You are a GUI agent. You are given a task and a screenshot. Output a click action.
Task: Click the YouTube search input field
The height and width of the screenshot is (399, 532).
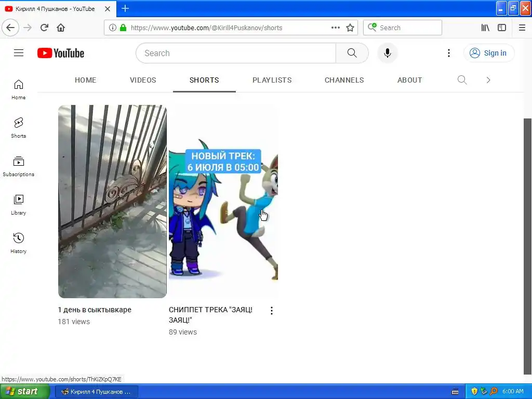(236, 53)
